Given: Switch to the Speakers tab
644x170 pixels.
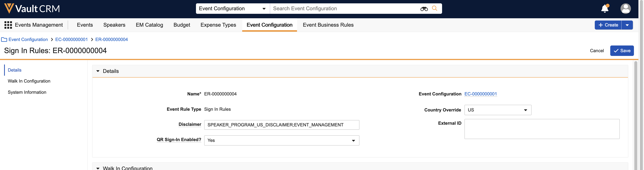Looking at the screenshot, I should coord(114,25).
